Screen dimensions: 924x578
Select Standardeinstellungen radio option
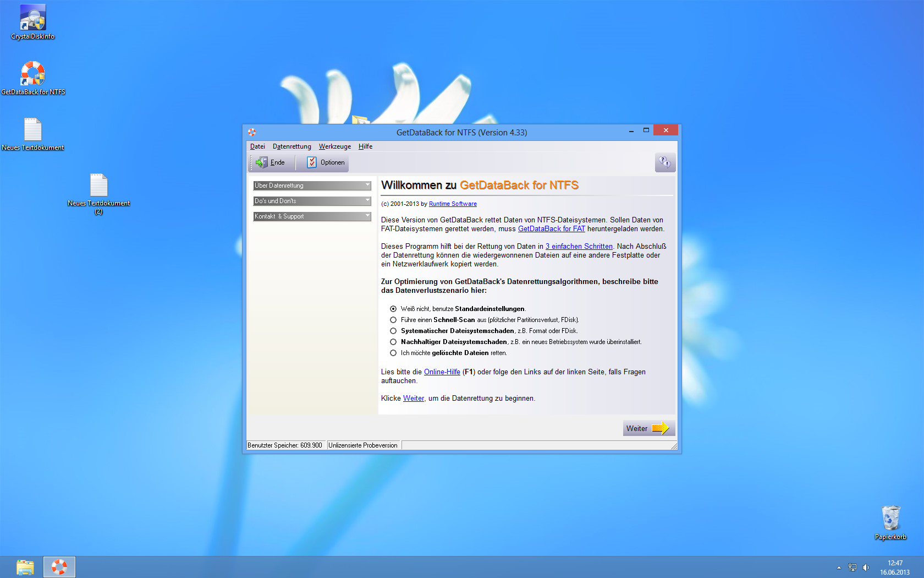[x=393, y=309]
